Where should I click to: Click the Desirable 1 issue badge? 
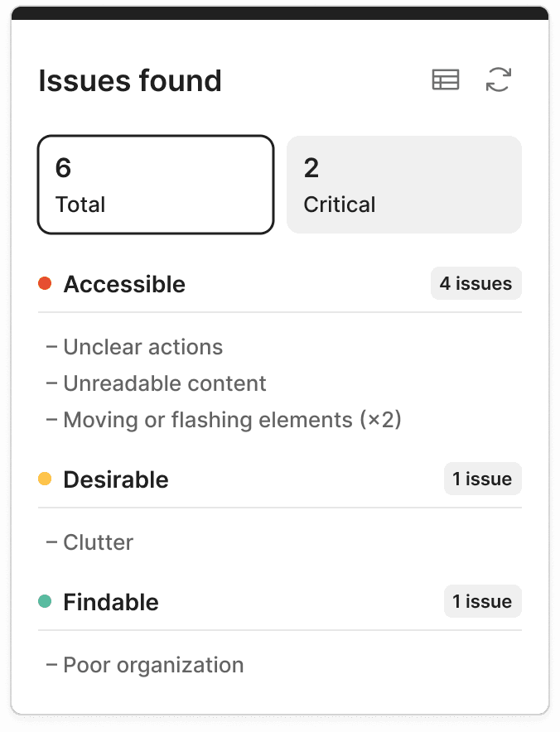[x=482, y=479]
